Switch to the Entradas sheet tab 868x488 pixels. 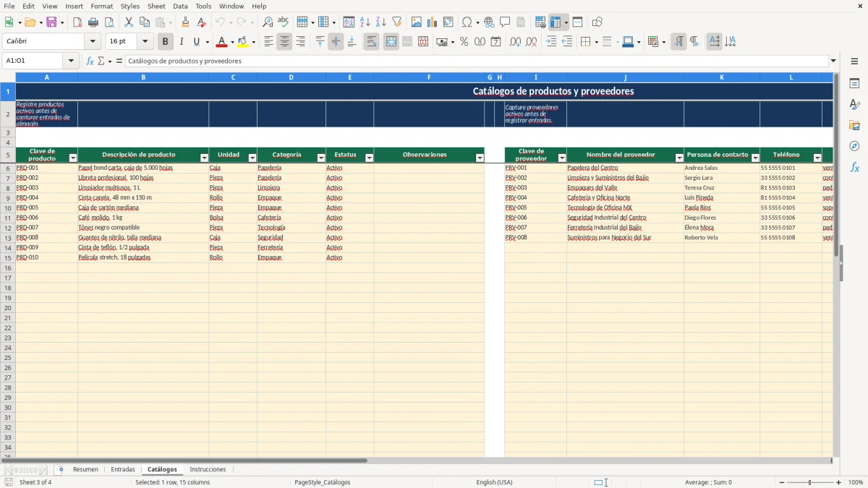point(123,469)
